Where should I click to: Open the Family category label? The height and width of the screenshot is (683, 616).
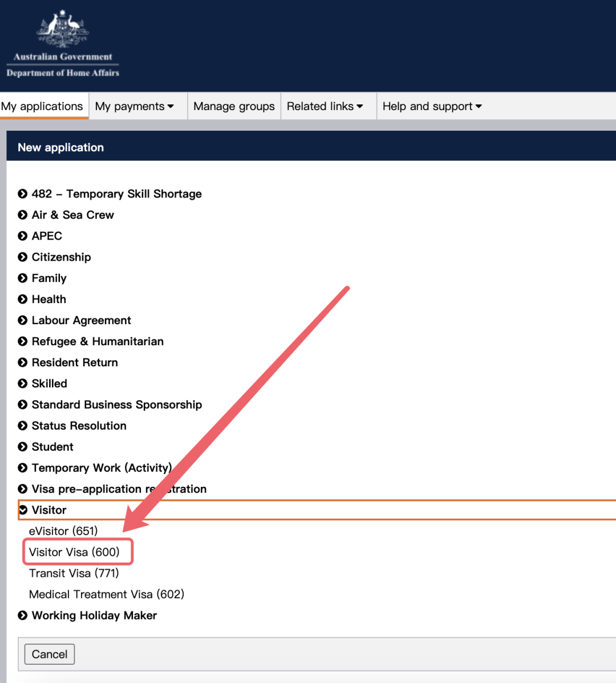[x=49, y=278]
